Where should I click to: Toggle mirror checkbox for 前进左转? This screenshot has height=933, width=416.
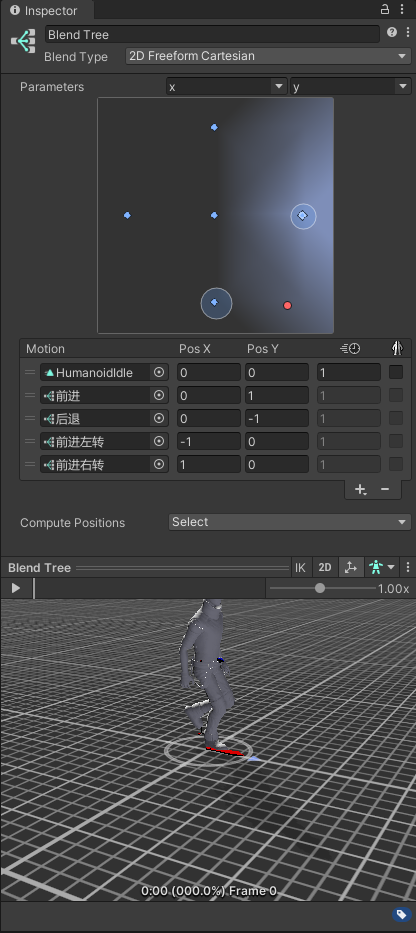click(x=396, y=441)
